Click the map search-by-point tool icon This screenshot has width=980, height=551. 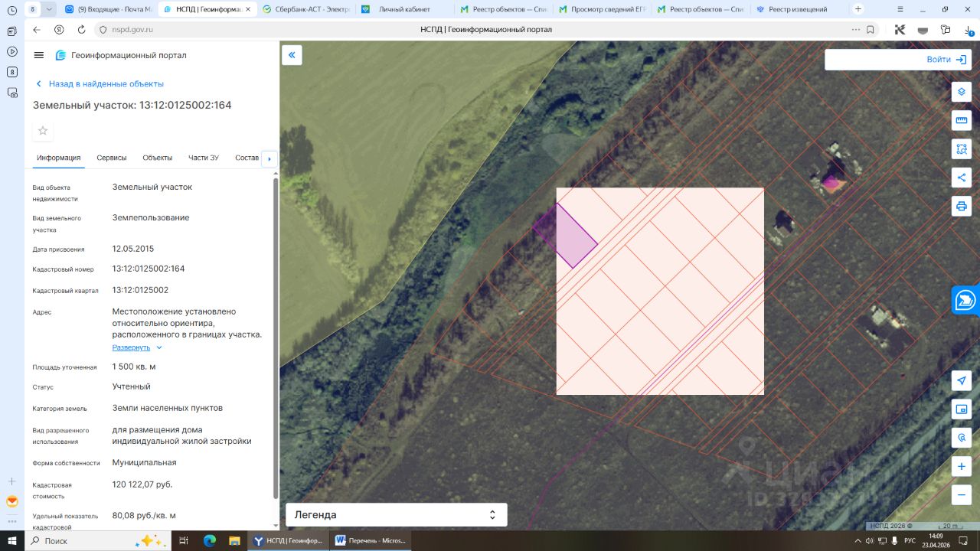tap(962, 438)
